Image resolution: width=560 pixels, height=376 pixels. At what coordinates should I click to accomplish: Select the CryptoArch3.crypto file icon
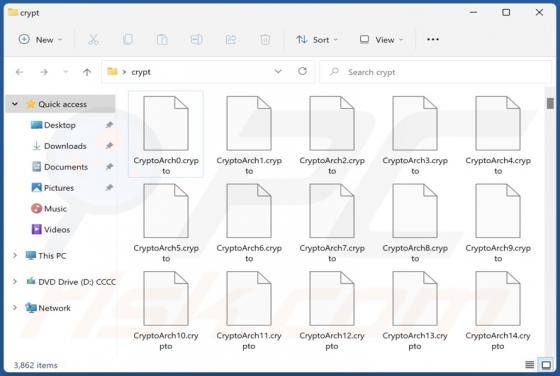click(415, 123)
